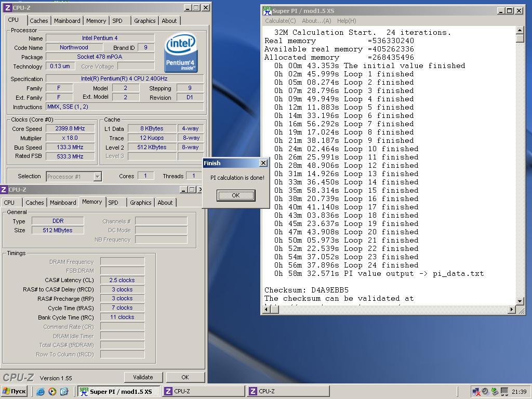The image size is (532, 399).
Task: Minimize the lower CPU-Z window
Action: pos(183,190)
